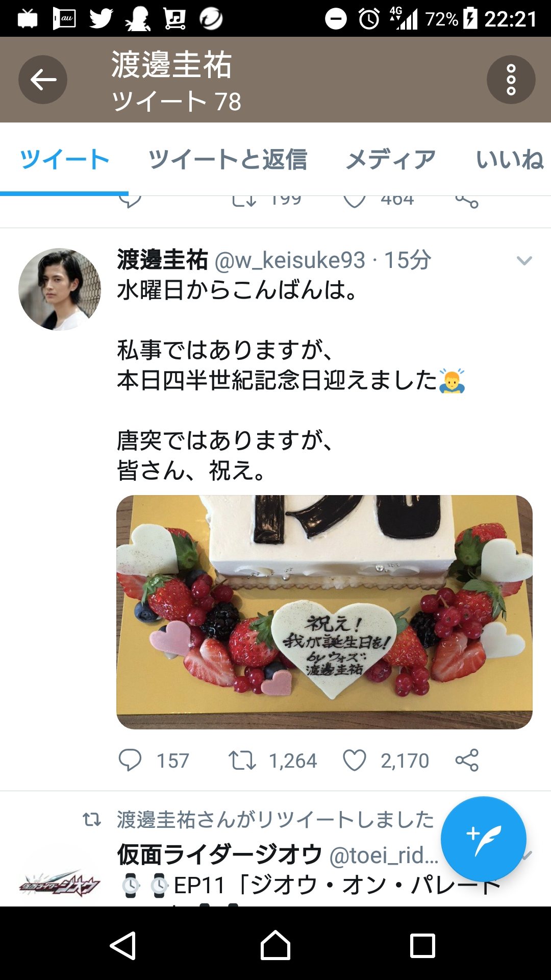This screenshot has width=551, height=980.
Task: Open 渡邊圭祐 profile avatar
Action: point(60,289)
